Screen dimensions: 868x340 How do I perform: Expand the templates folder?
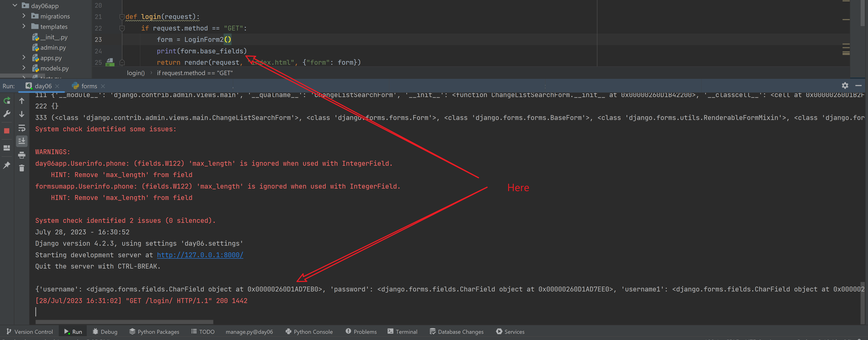coord(24,26)
